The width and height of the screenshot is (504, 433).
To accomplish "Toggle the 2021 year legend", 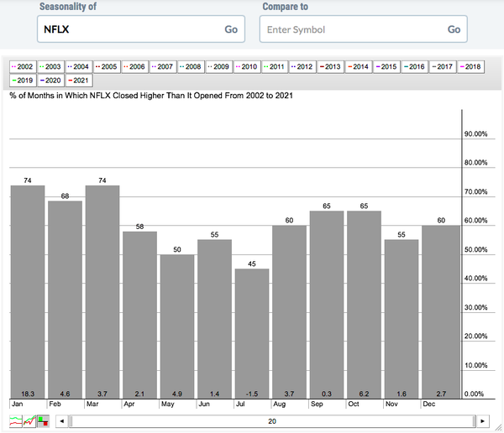I will pyautogui.click(x=79, y=81).
